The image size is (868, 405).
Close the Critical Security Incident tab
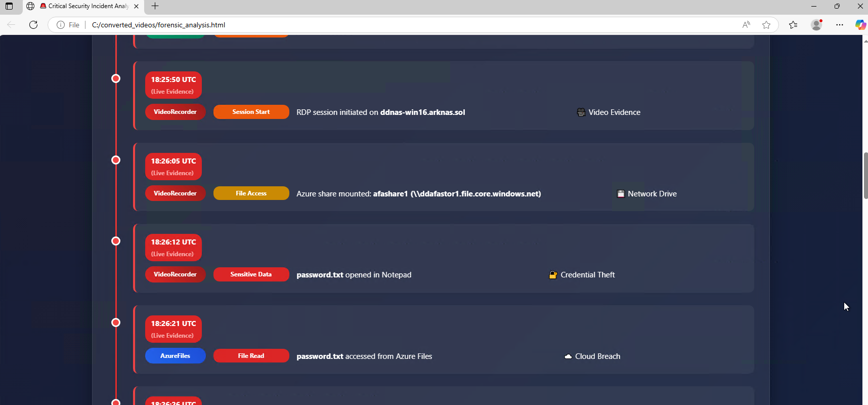click(136, 6)
